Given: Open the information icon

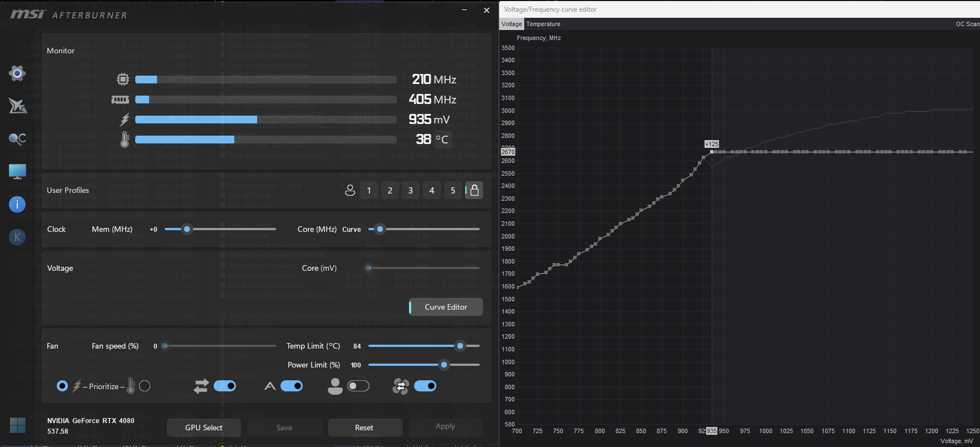Looking at the screenshot, I should click(17, 205).
